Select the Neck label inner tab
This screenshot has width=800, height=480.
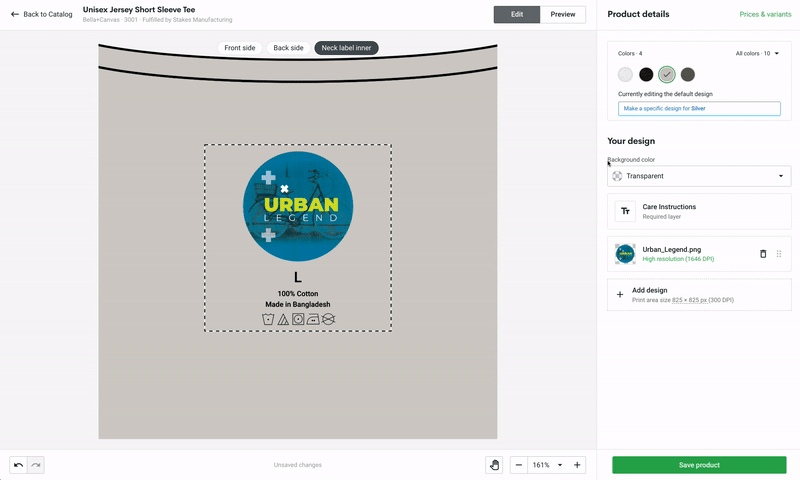[346, 48]
